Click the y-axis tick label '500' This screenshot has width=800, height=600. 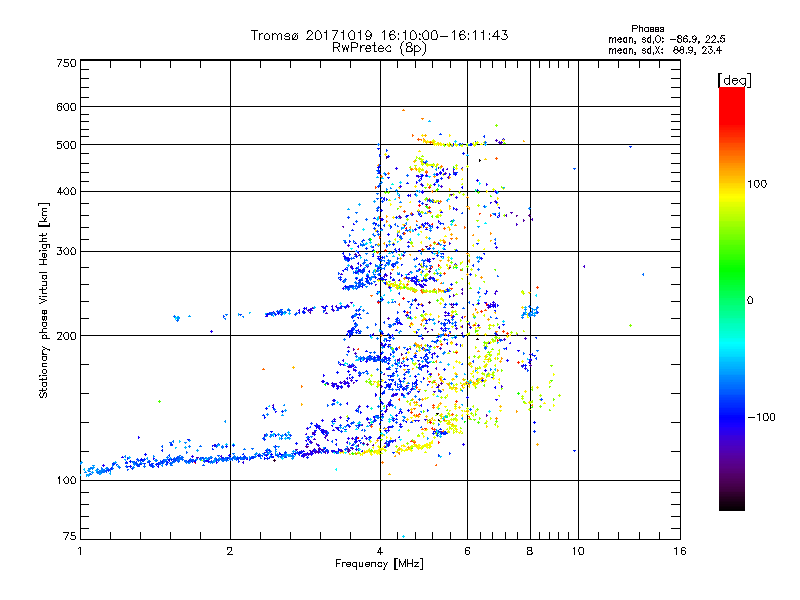[x=66, y=145]
